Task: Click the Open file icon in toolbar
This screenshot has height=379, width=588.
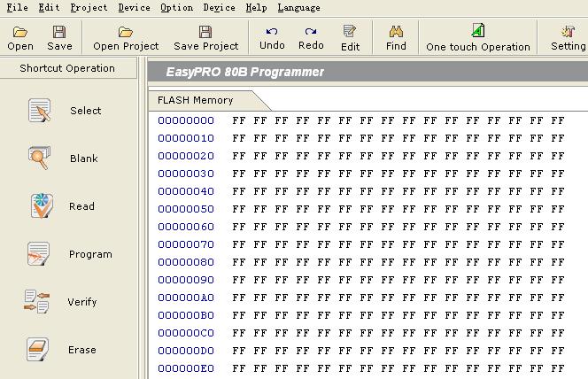Action: pos(19,32)
